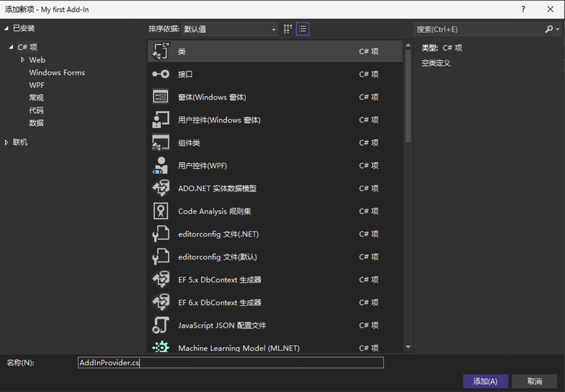Select the Windows Forms category
The width and height of the screenshot is (565, 392).
[57, 72]
